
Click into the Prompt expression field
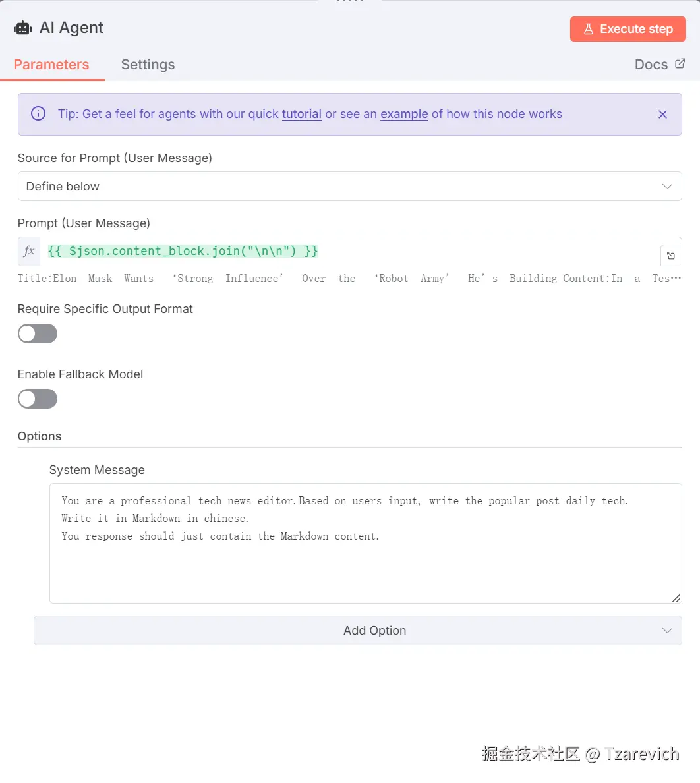point(349,251)
